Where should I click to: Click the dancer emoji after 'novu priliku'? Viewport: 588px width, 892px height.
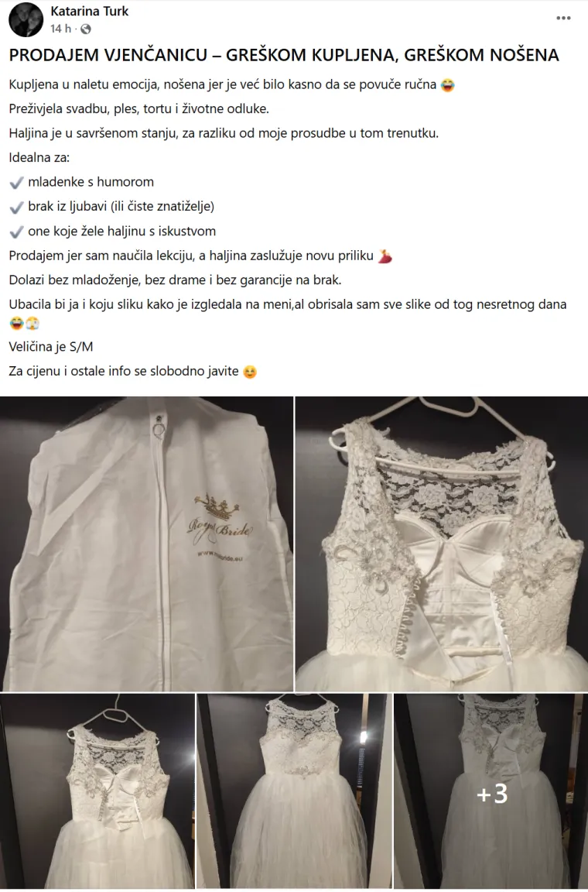coord(385,256)
